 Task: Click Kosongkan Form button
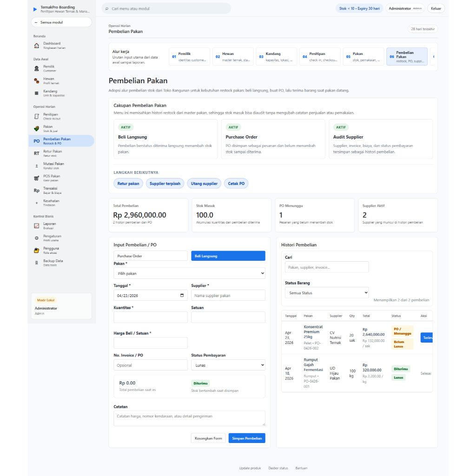208,438
